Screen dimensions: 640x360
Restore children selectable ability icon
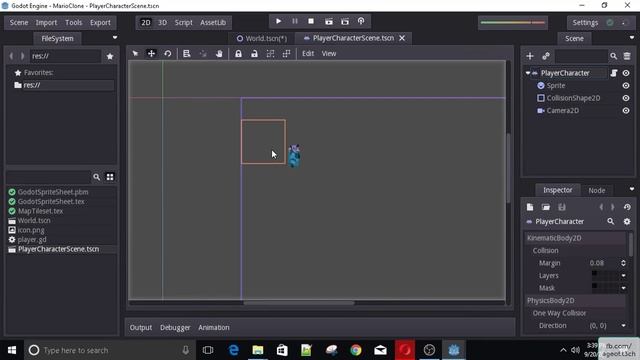(287, 53)
